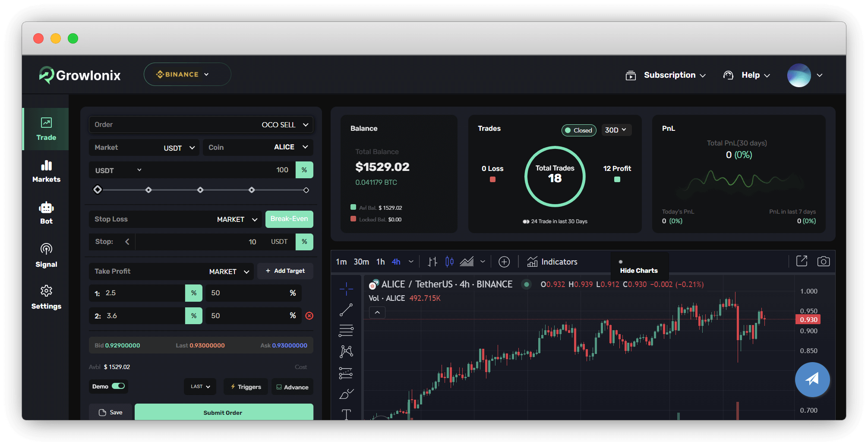This screenshot has height=442, width=868.
Task: Navigate to the Bot section
Action: point(46,212)
